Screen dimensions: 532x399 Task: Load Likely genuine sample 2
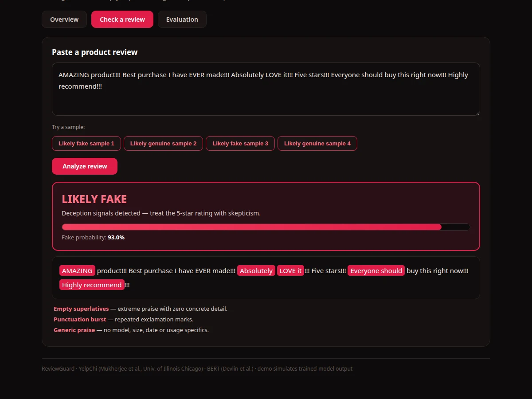pos(163,143)
